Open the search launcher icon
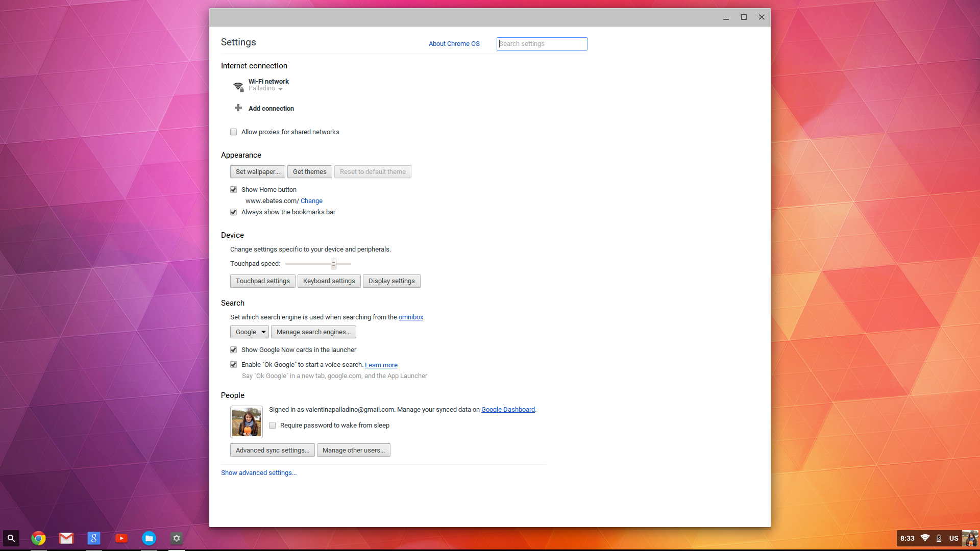This screenshot has width=980, height=551. [11, 538]
